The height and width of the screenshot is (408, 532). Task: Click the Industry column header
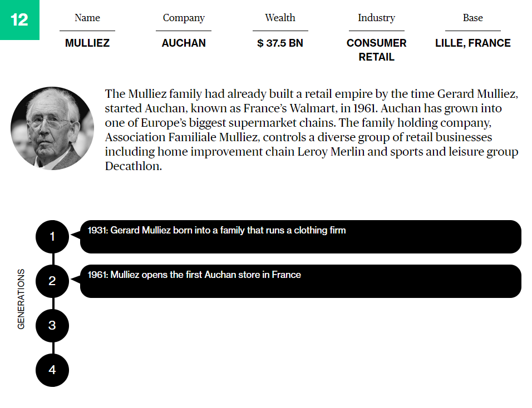376,18
